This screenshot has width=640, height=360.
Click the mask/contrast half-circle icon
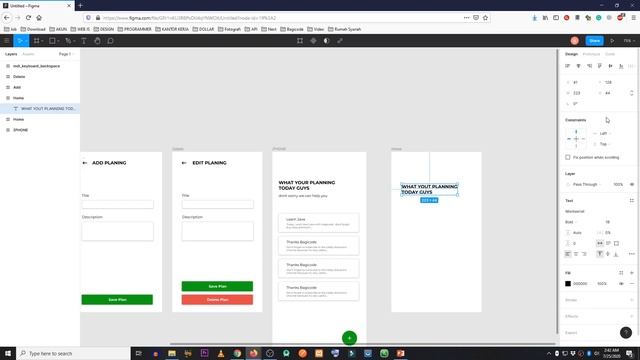327,41
